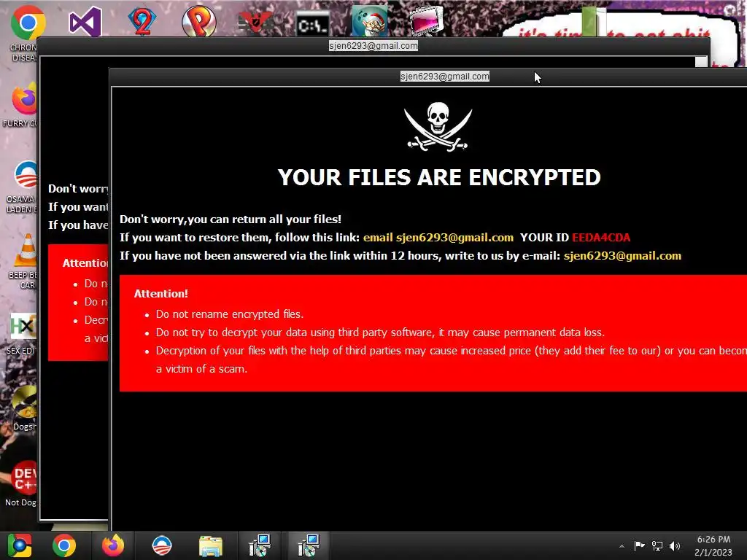Click the taskbar clock showing 6:26 PM
This screenshot has width=747, height=560.
(x=713, y=545)
